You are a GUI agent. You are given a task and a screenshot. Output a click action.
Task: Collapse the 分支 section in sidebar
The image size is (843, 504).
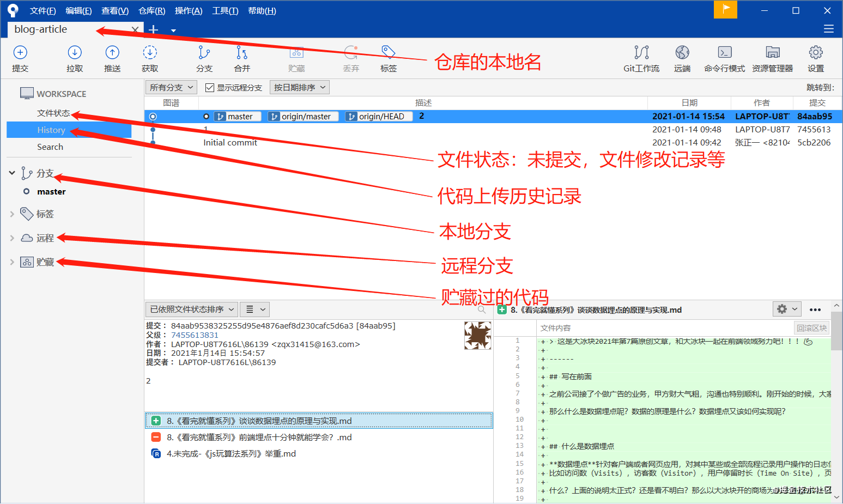point(12,173)
